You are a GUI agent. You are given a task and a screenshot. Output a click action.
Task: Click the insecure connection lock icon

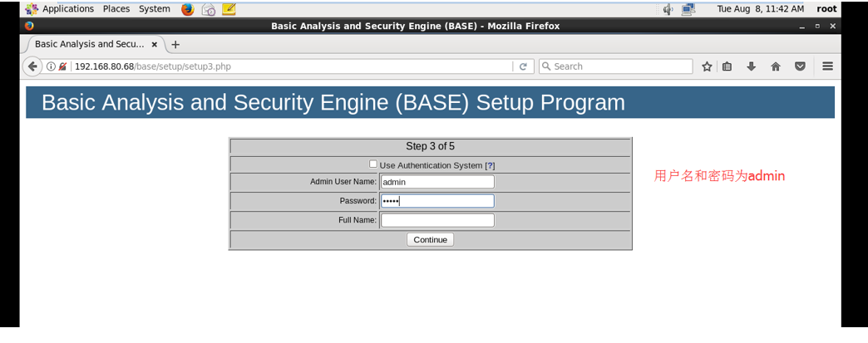[63, 66]
